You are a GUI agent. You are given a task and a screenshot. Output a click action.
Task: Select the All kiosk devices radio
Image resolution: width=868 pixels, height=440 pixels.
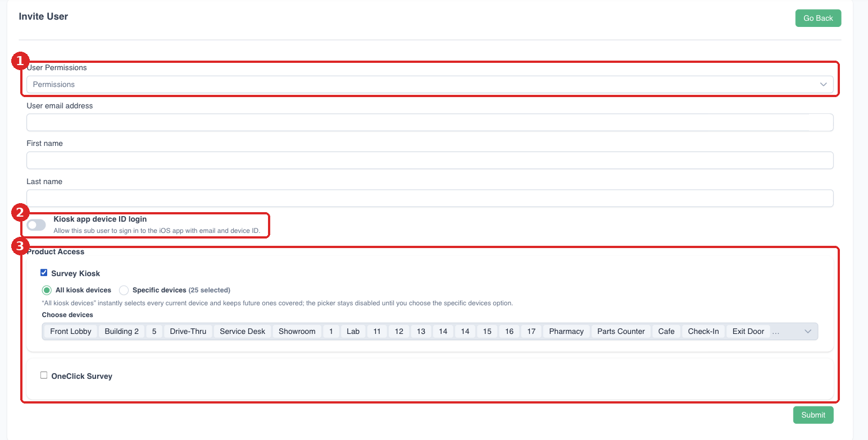point(47,290)
